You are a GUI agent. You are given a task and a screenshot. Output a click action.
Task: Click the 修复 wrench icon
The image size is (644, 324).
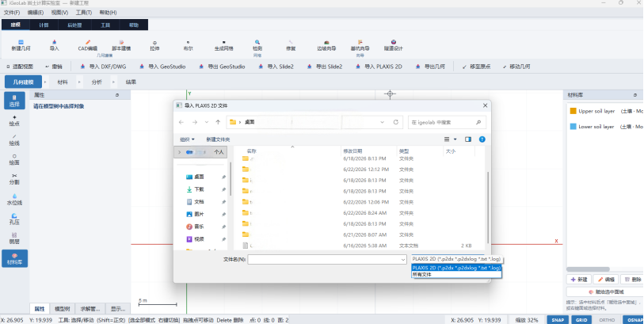291,42
